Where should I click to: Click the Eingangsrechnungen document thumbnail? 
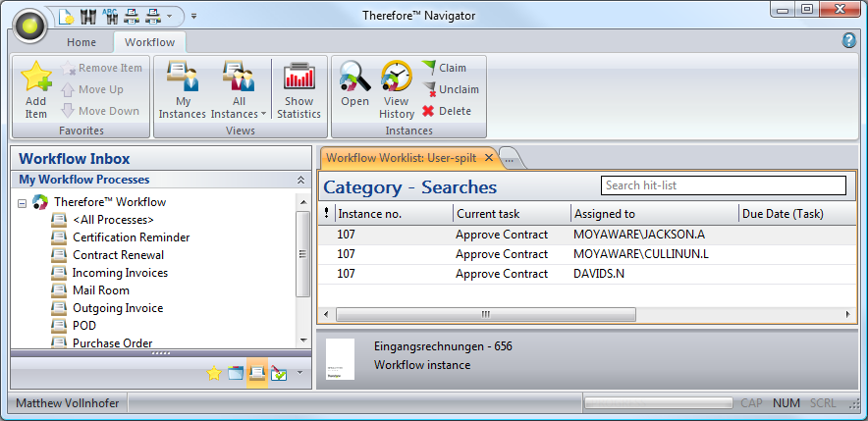(x=340, y=359)
